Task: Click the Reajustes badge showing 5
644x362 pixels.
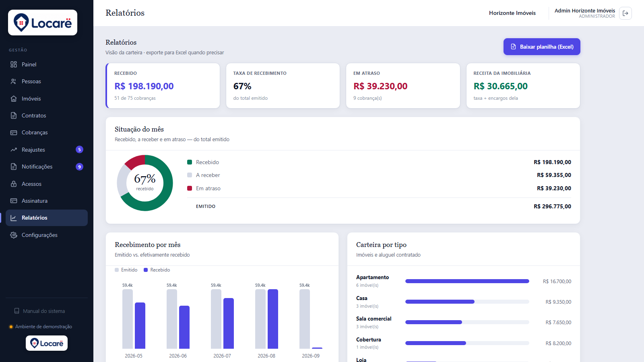Action: tap(80, 150)
